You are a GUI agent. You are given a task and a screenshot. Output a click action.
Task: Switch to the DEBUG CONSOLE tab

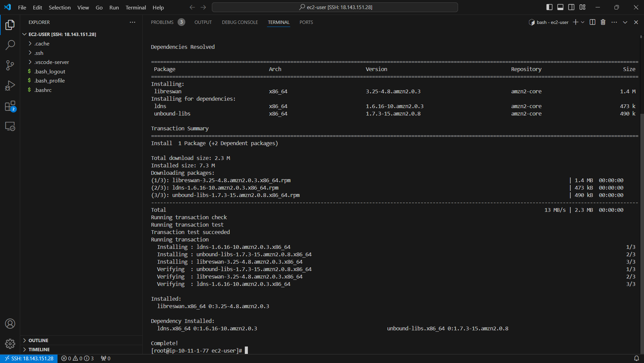[x=240, y=22]
